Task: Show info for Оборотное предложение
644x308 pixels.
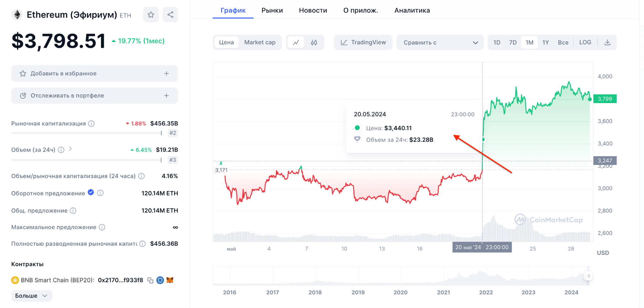Action: [x=100, y=193]
